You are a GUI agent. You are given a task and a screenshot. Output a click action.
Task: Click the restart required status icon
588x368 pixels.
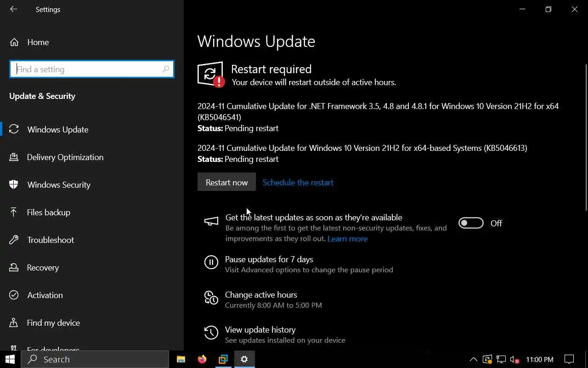[x=211, y=75]
